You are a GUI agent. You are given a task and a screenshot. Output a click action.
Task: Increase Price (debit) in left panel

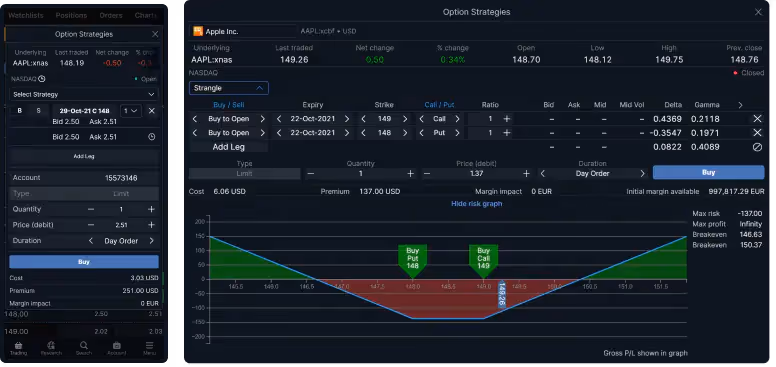pos(151,225)
